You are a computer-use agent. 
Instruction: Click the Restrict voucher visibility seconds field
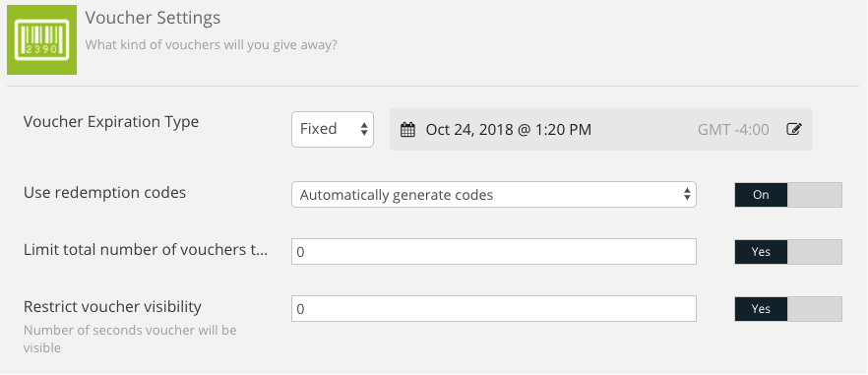pyautogui.click(x=494, y=308)
